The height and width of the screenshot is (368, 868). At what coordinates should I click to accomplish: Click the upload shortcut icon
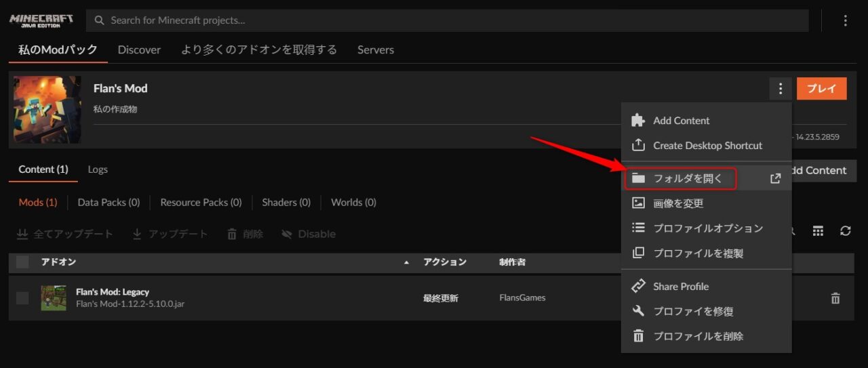click(x=638, y=145)
